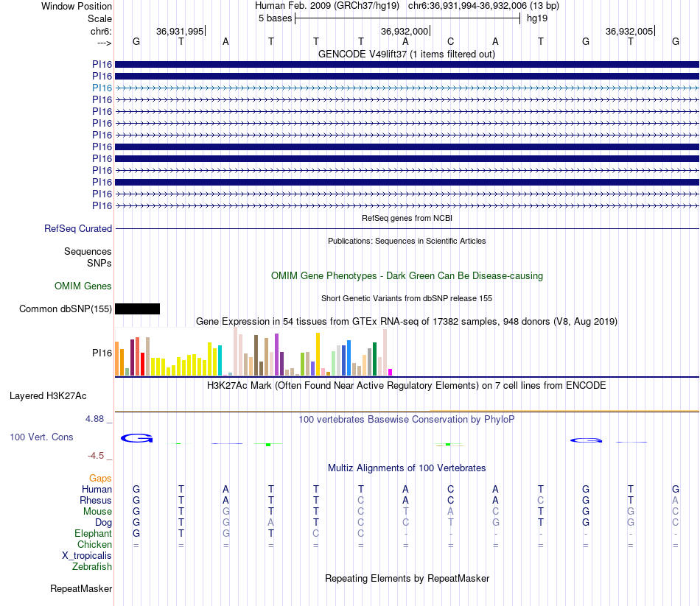Click the --> strand direction arrow label
700x606 pixels.
click(104, 43)
